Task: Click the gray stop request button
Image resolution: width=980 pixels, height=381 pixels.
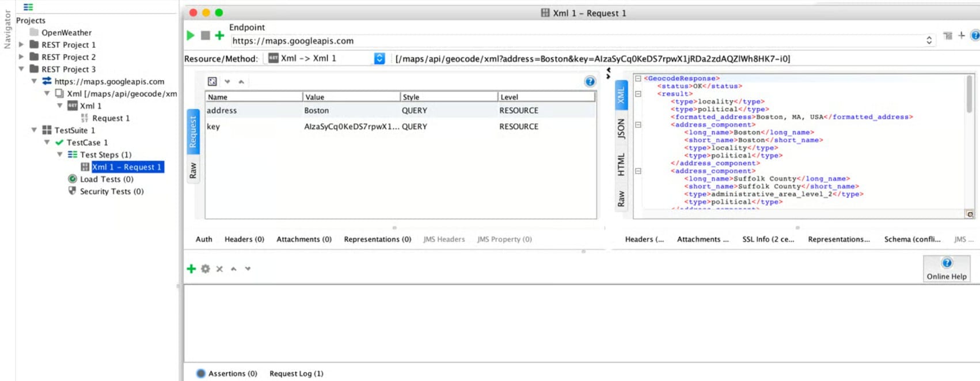Action: coord(205,36)
